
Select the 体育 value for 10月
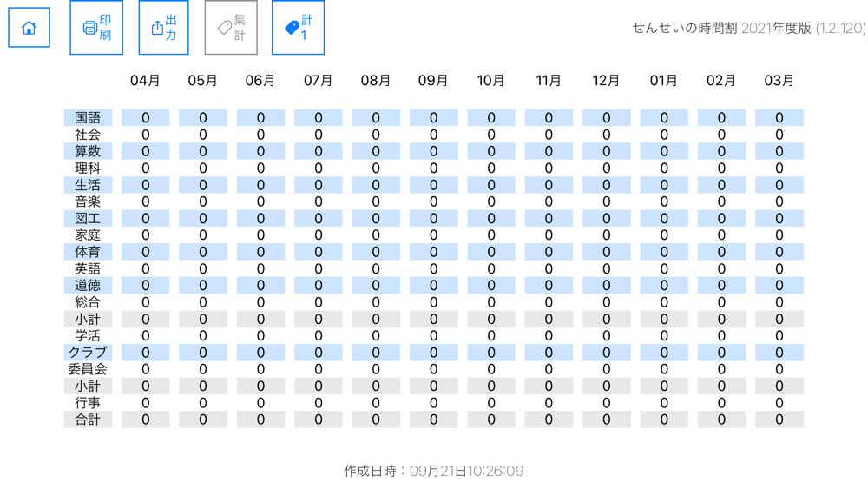[x=491, y=252]
